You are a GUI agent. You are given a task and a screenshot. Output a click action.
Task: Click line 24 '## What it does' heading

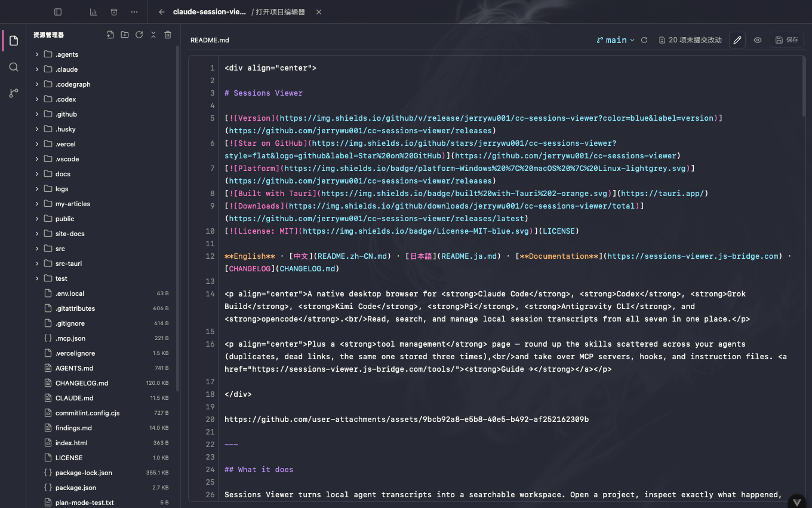tap(259, 470)
